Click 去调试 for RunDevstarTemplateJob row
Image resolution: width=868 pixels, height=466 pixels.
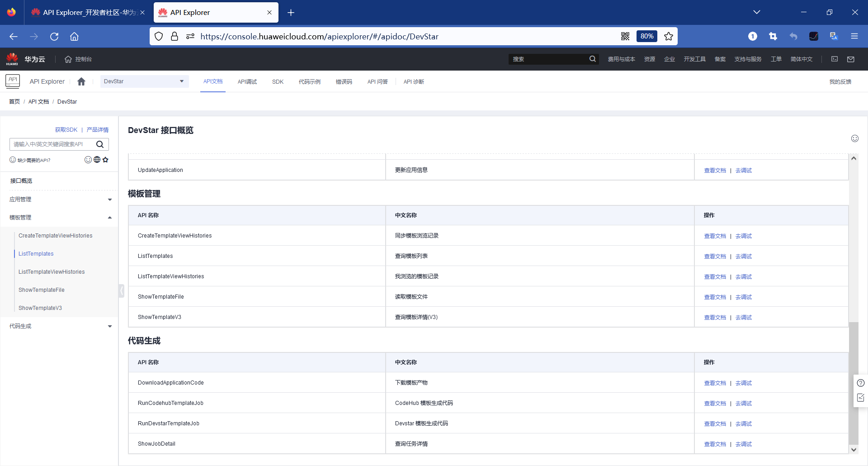pyautogui.click(x=744, y=424)
